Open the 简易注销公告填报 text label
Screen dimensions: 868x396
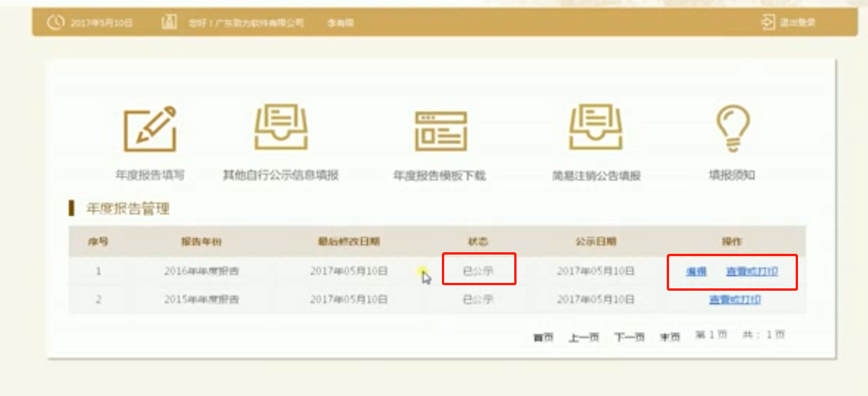[x=596, y=176]
